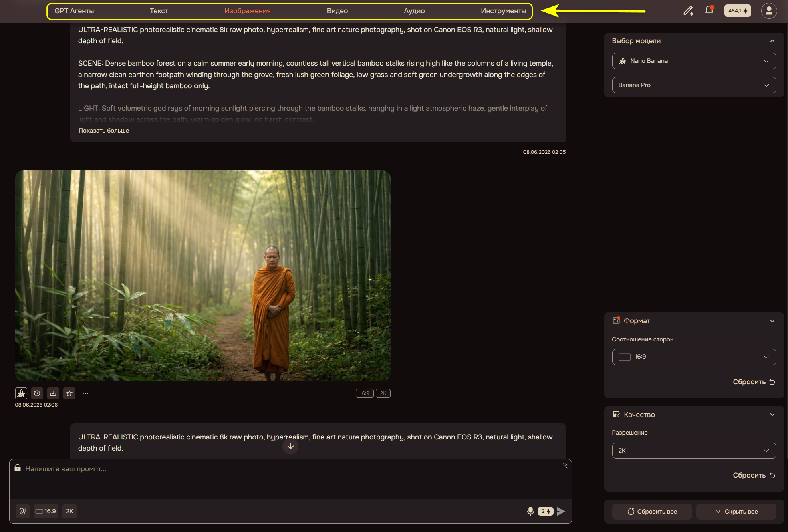Open the user profile avatar
The height and width of the screenshot is (532, 788).
(x=769, y=11)
